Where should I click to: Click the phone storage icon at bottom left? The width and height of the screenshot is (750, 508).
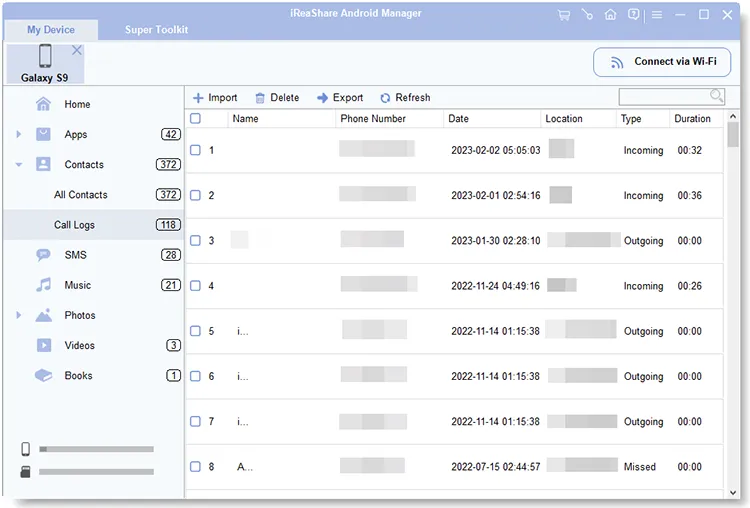point(25,449)
